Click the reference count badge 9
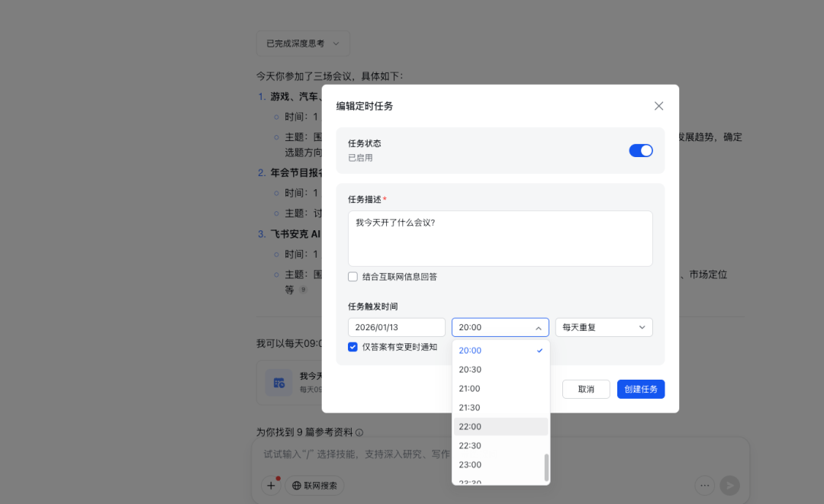The height and width of the screenshot is (504, 824). [x=303, y=289]
